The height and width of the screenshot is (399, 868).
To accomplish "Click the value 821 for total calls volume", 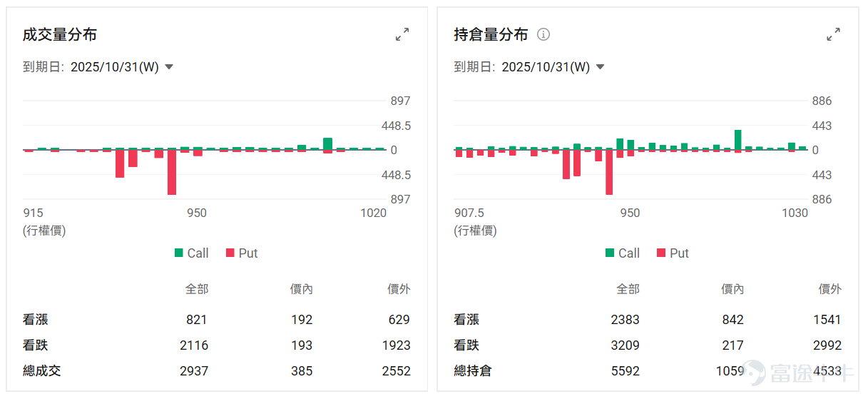I will [197, 320].
